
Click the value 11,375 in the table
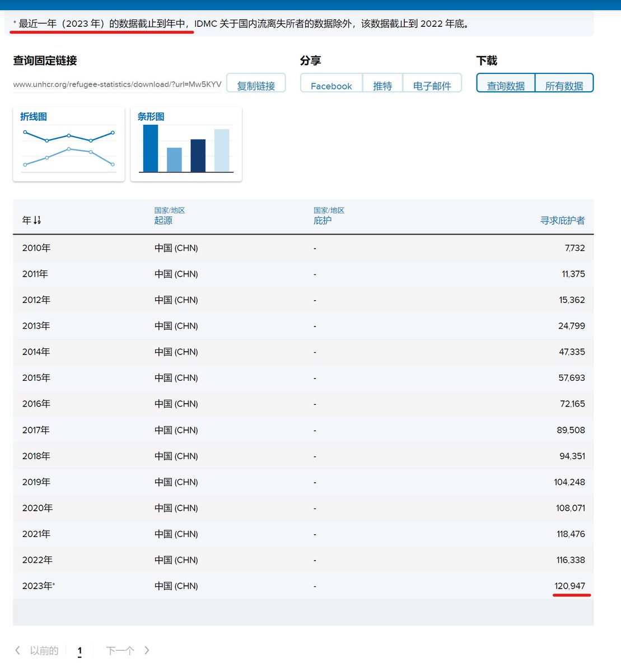coord(573,274)
